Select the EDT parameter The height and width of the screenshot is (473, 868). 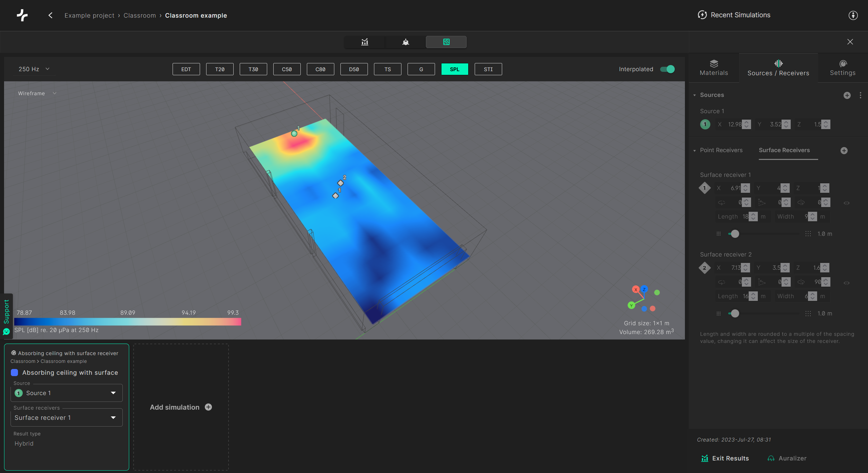coord(186,69)
